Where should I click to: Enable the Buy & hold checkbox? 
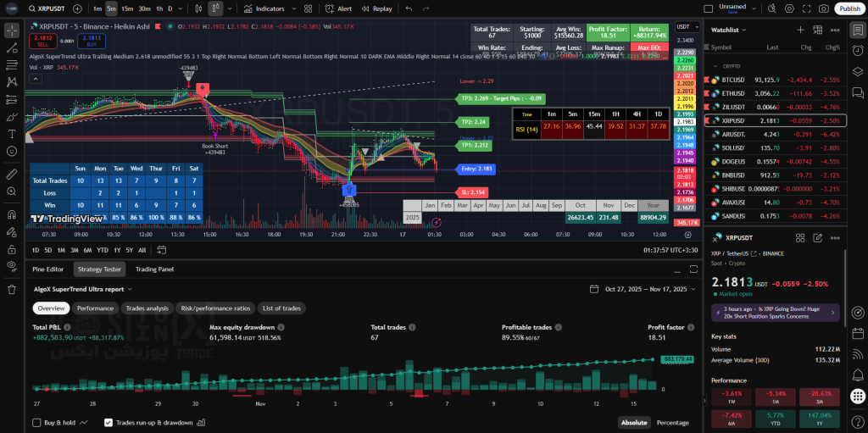point(36,423)
